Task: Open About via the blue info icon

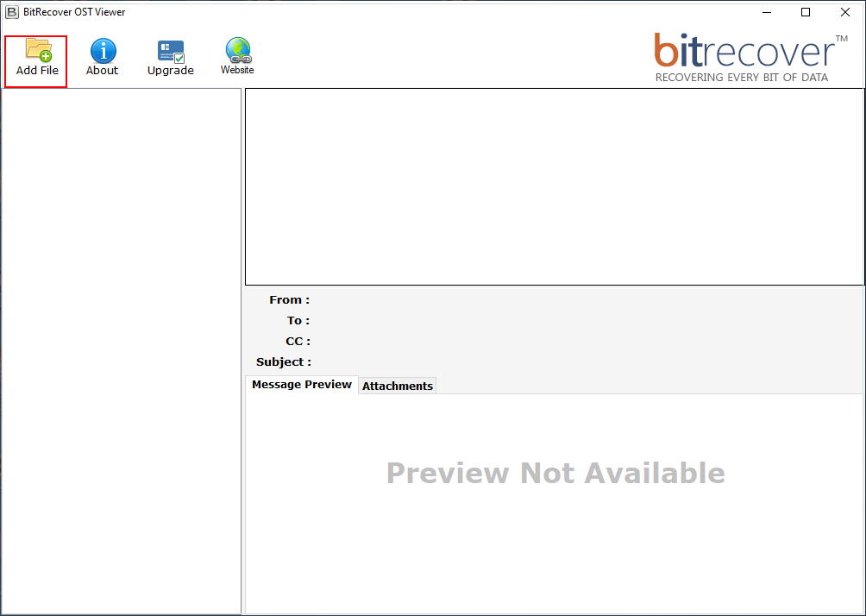Action: 103,51
